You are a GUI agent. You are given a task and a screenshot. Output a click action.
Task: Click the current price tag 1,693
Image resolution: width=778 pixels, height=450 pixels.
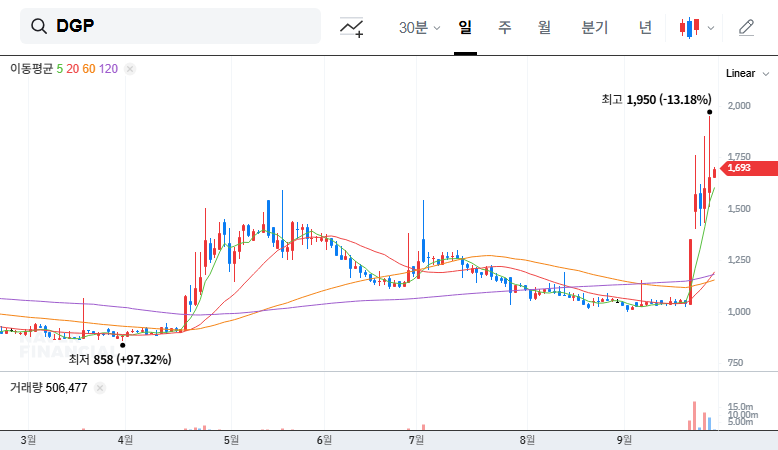(749, 168)
